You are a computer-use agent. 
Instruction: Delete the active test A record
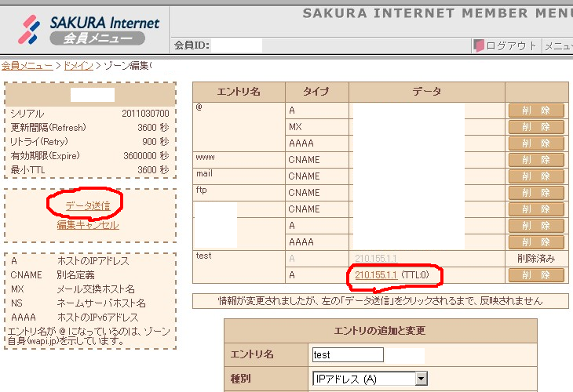536,275
